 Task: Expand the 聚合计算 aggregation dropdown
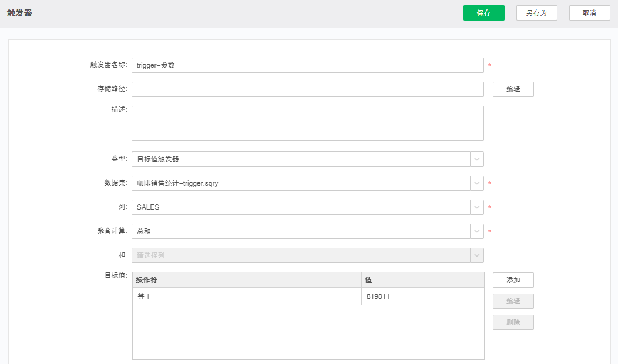(476, 231)
